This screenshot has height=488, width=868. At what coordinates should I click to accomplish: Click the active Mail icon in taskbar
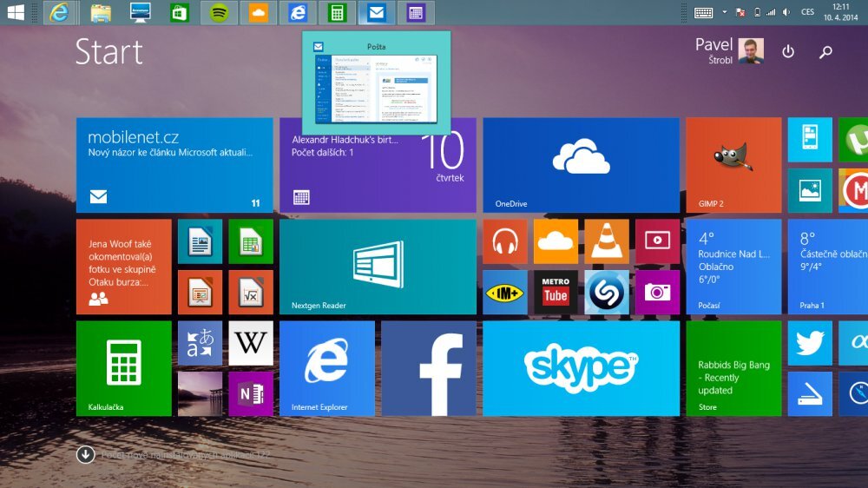tap(377, 13)
